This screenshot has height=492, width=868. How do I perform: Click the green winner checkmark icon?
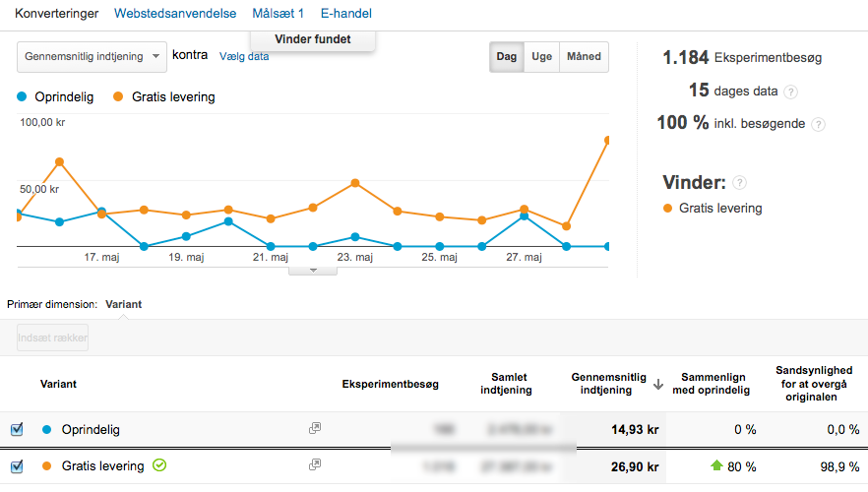159,465
